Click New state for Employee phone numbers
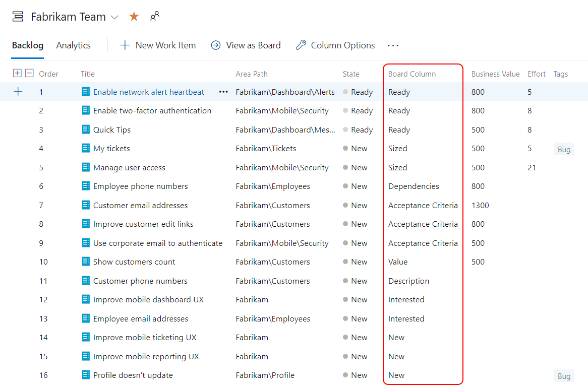This screenshot has height=389, width=588. pos(355,186)
